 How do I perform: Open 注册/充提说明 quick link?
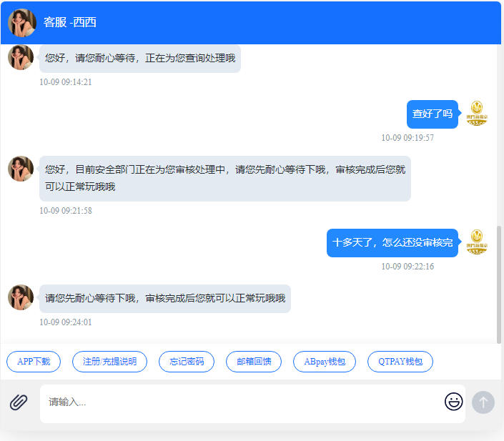click(x=109, y=362)
